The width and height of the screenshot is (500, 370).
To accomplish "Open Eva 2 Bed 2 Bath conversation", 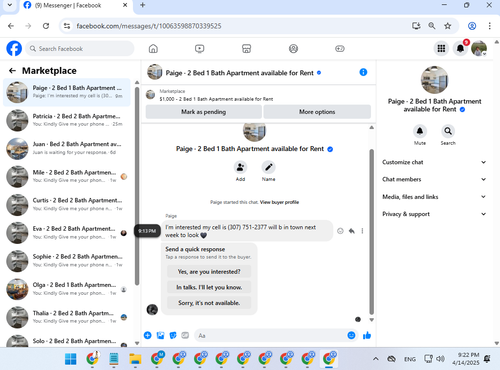I will [67, 233].
